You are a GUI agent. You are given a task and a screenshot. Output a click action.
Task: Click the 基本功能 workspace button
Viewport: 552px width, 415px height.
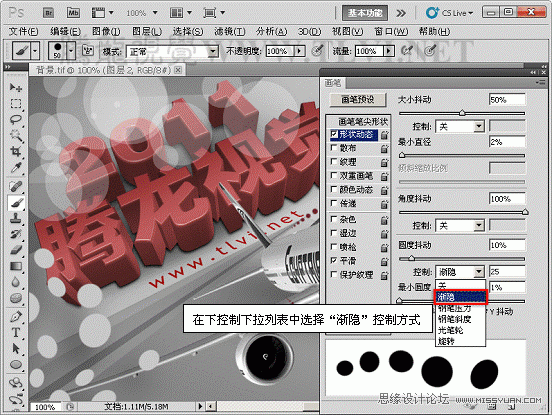pos(365,13)
